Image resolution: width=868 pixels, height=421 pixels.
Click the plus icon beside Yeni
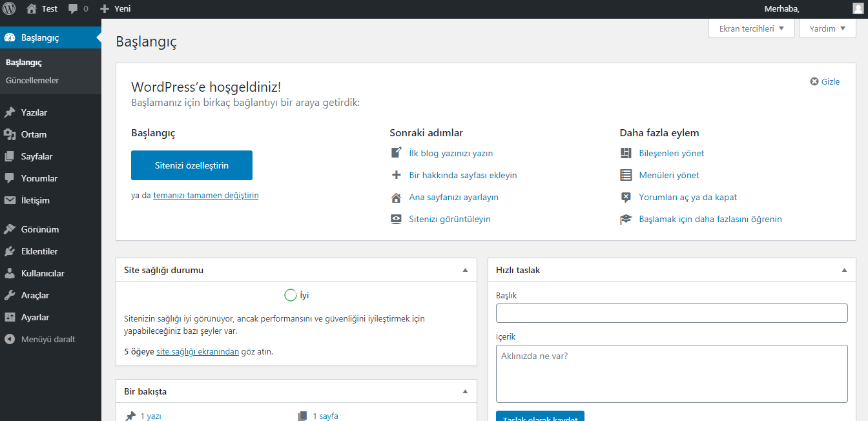pyautogui.click(x=105, y=9)
